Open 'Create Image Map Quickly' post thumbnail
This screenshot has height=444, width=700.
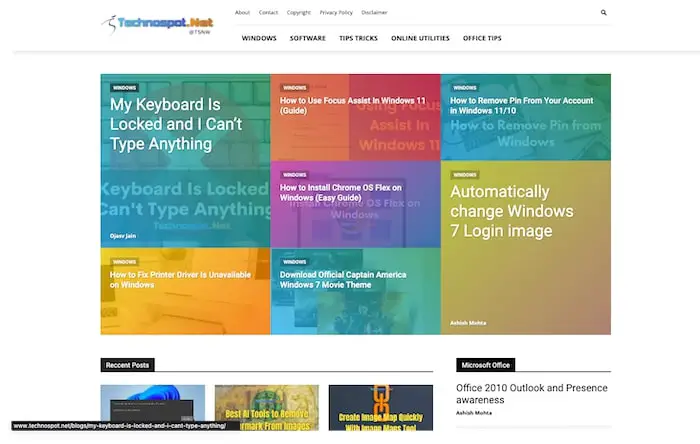pyautogui.click(x=381, y=408)
